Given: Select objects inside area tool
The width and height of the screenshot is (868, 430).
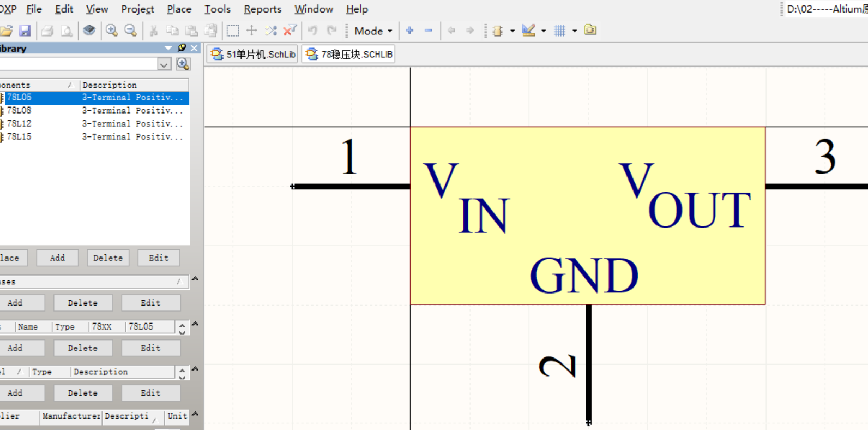Looking at the screenshot, I should tap(233, 31).
